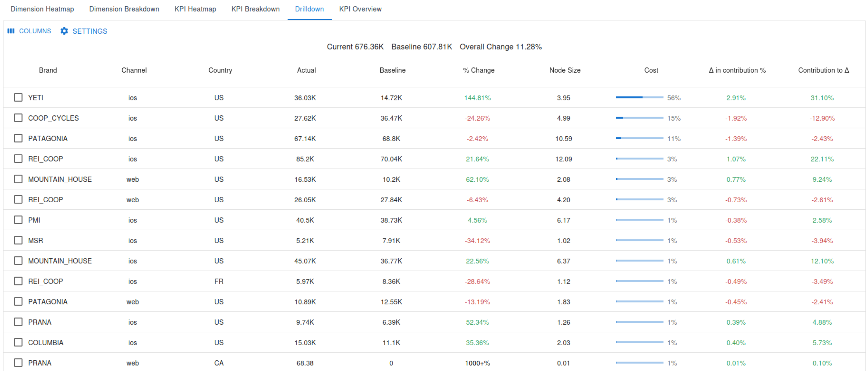The image size is (868, 371).
Task: Select the REI_COOP FR row checkbox
Action: click(18, 281)
